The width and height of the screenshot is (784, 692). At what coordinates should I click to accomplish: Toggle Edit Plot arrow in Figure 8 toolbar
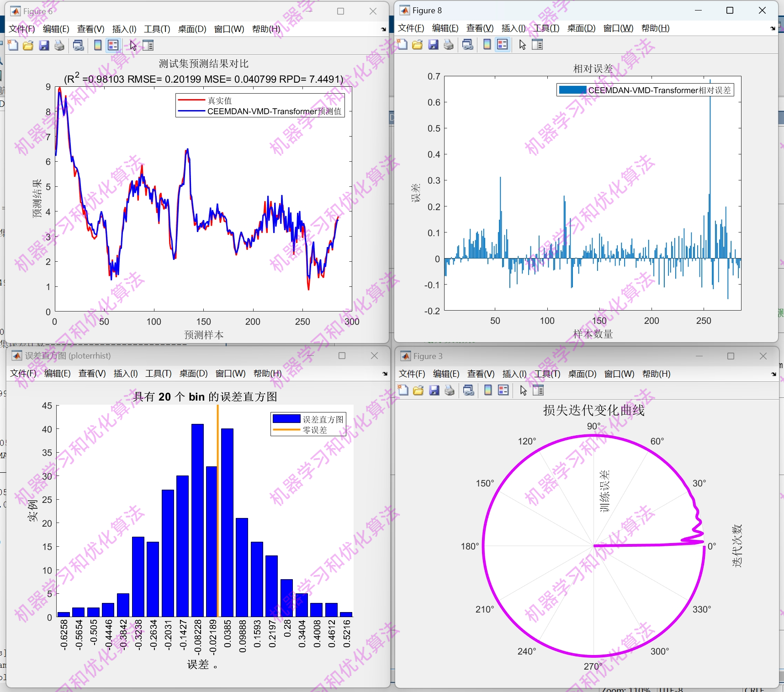pyautogui.click(x=523, y=44)
